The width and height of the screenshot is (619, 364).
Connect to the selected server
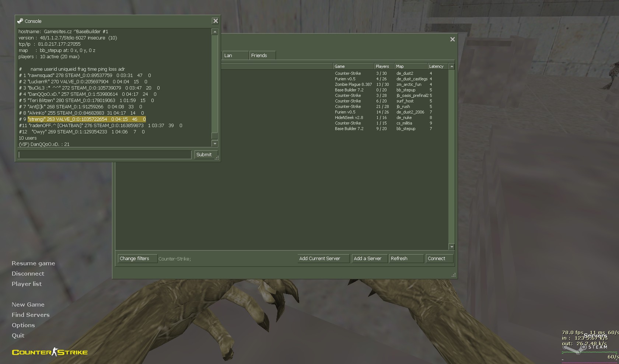point(440,259)
